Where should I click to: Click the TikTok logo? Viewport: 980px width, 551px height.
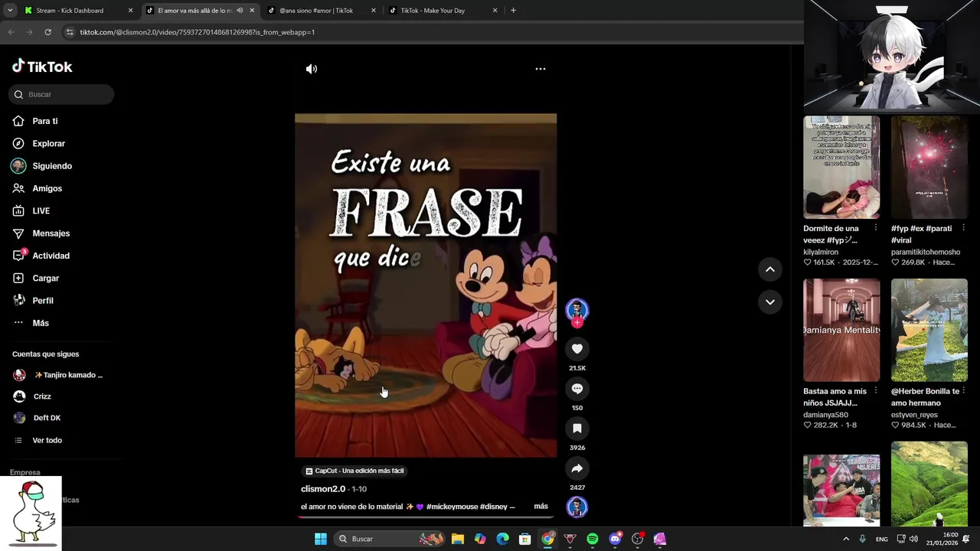point(42,67)
